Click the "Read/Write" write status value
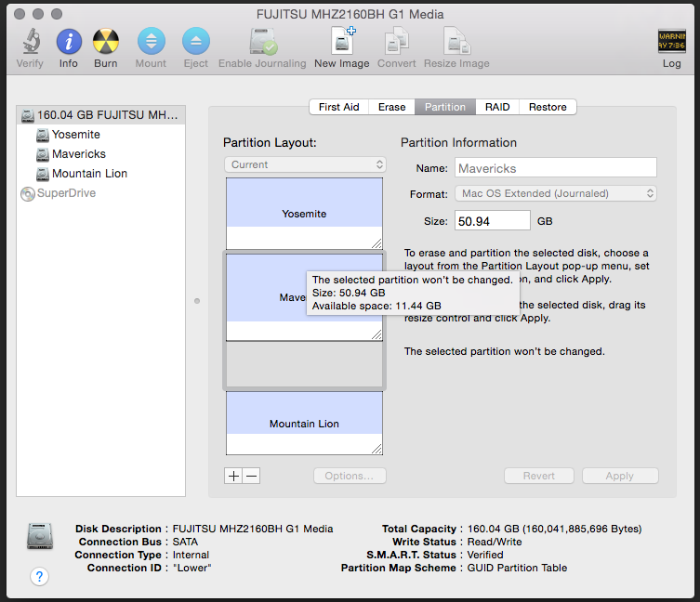This screenshot has width=700, height=602. [495, 542]
